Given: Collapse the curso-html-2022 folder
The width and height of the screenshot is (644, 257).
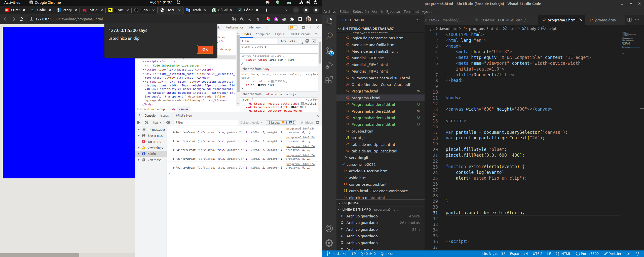Looking at the screenshot, I should click(381, 164).
